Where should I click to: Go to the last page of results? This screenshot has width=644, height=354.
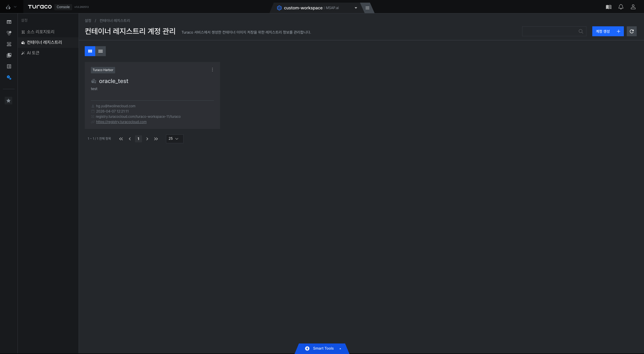pyautogui.click(x=156, y=139)
